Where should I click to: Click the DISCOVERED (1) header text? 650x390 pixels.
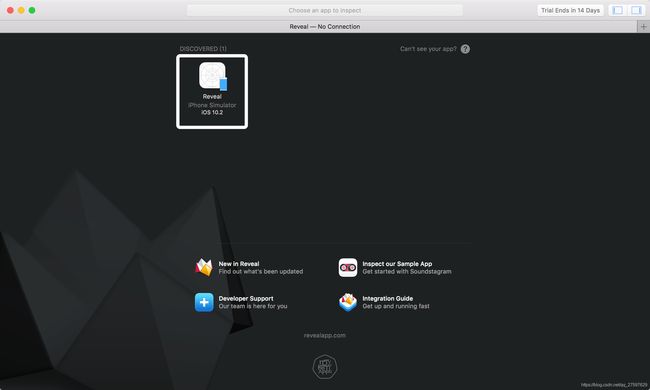click(203, 49)
